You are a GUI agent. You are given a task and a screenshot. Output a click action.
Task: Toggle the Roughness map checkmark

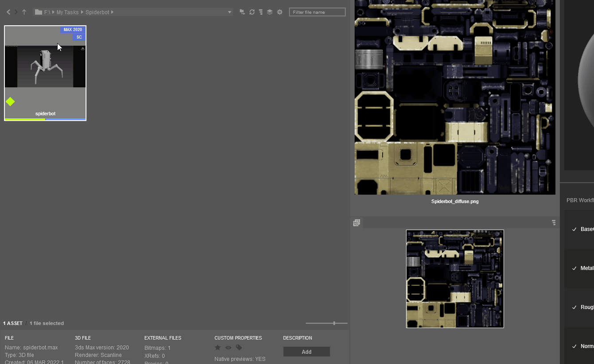tap(574, 307)
